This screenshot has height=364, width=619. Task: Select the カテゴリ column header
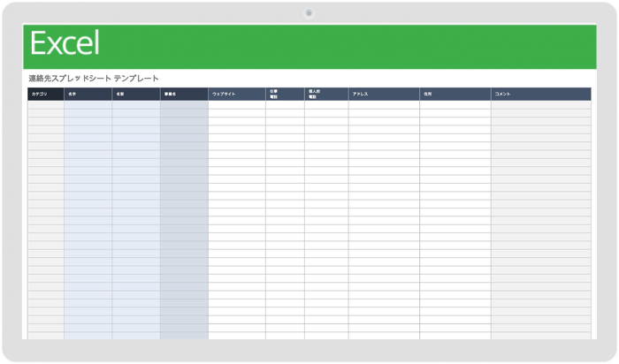tap(46, 94)
